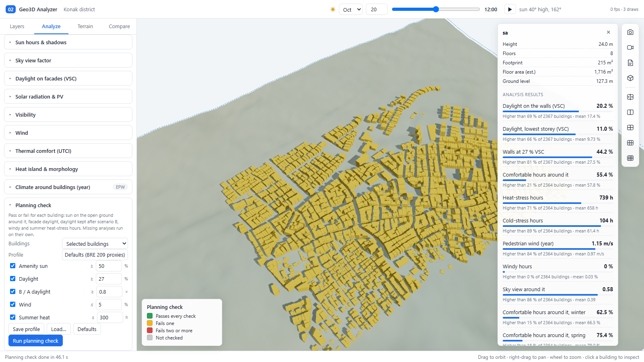This screenshot has height=362, width=644.
Task: Take a screenshot with the camera icon
Action: [x=630, y=32]
